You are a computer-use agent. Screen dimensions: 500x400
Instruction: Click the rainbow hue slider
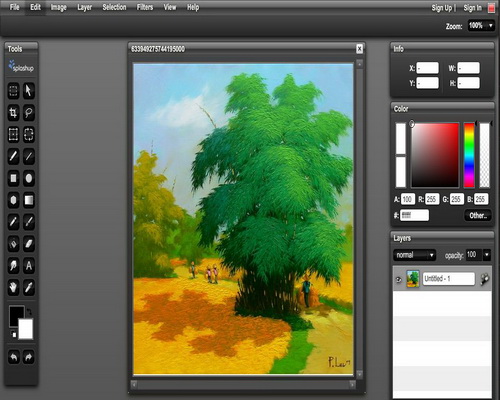pyautogui.click(x=469, y=155)
